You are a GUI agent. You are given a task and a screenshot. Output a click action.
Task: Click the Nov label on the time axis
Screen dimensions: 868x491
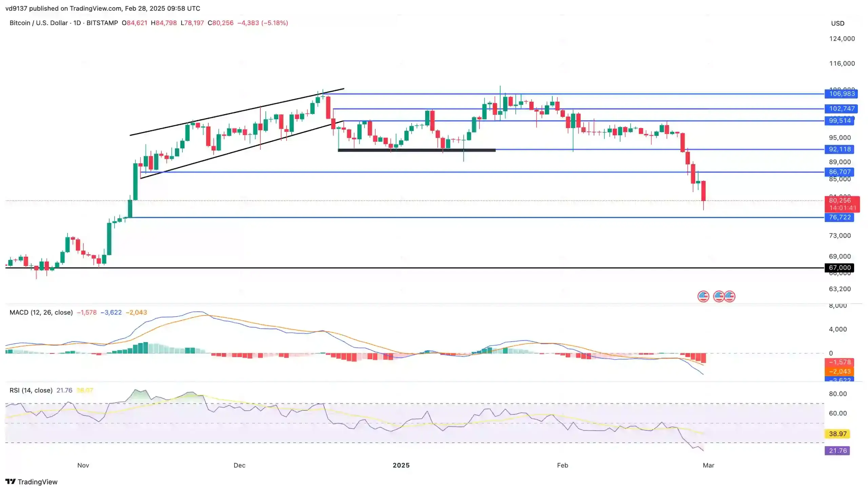(83, 465)
